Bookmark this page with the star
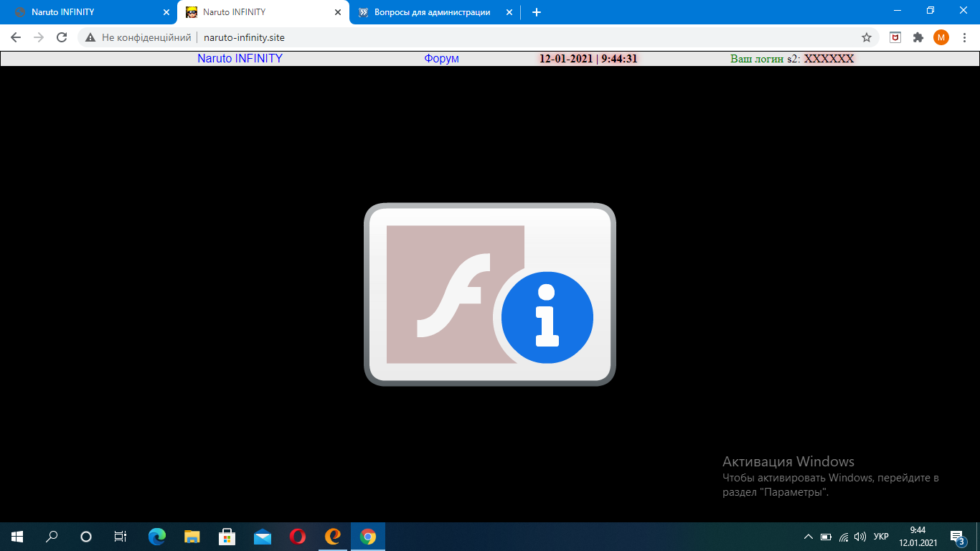Image resolution: width=980 pixels, height=551 pixels. click(x=866, y=37)
